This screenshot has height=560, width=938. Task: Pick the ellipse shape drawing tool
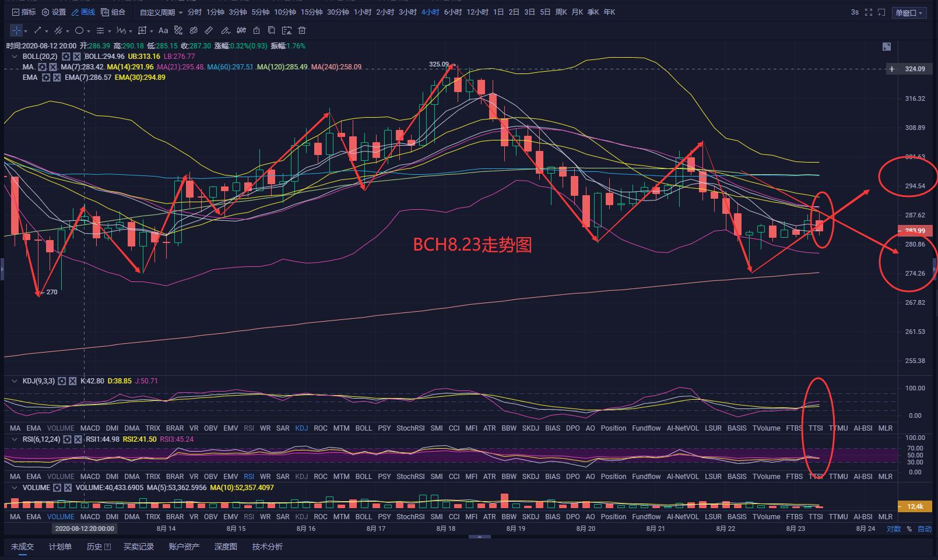(79, 30)
